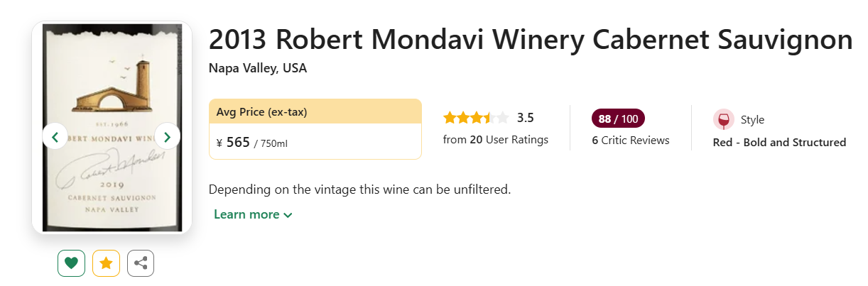Image resolution: width=868 pixels, height=286 pixels.
Task: Click the gold star rating icon
Action: coord(106,263)
